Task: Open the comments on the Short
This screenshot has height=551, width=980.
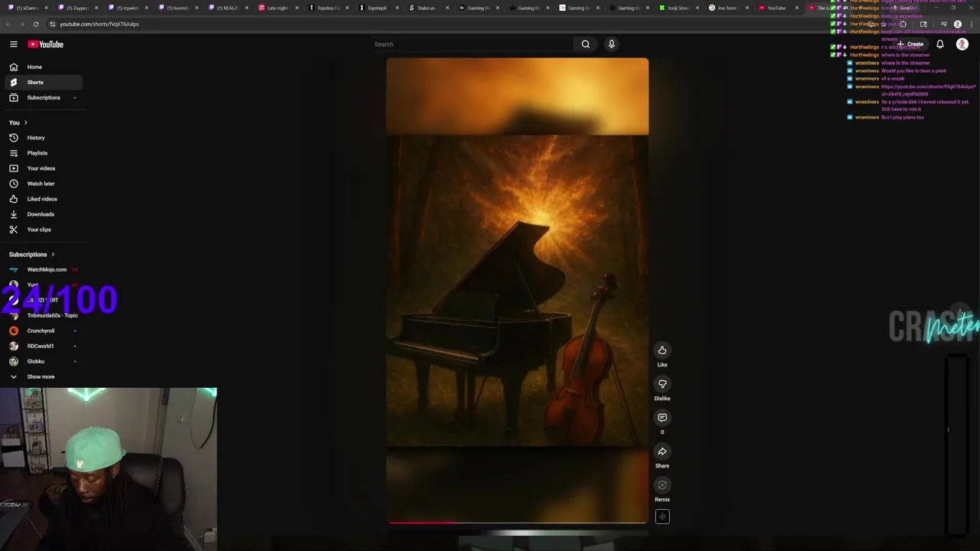Action: coord(662,418)
